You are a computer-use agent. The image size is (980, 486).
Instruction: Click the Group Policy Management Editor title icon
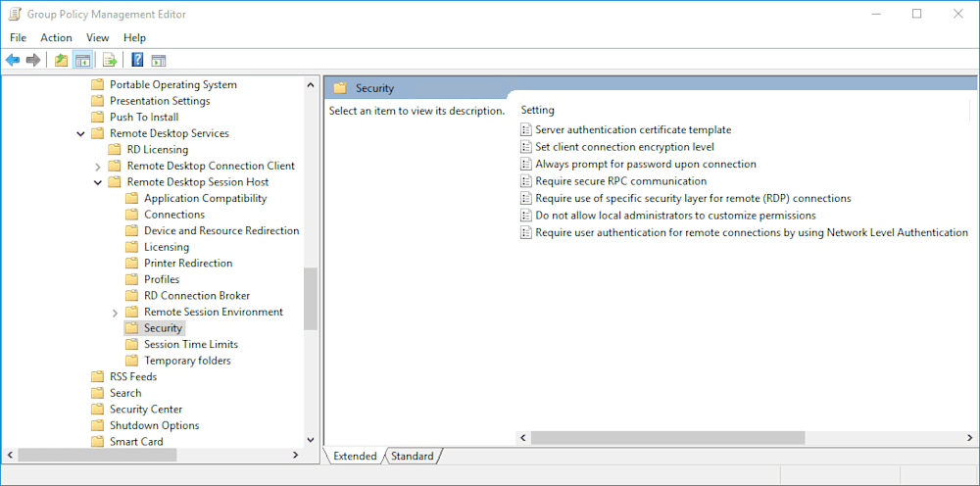tap(14, 14)
